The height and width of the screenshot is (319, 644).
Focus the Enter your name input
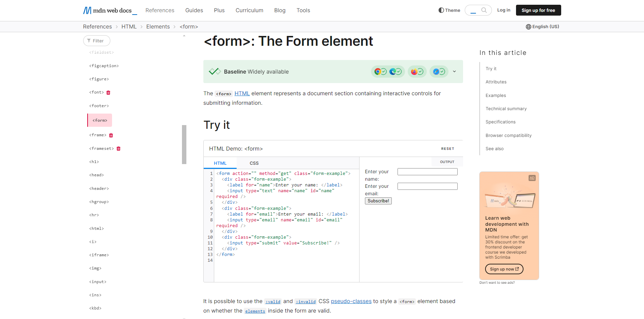[427, 172]
